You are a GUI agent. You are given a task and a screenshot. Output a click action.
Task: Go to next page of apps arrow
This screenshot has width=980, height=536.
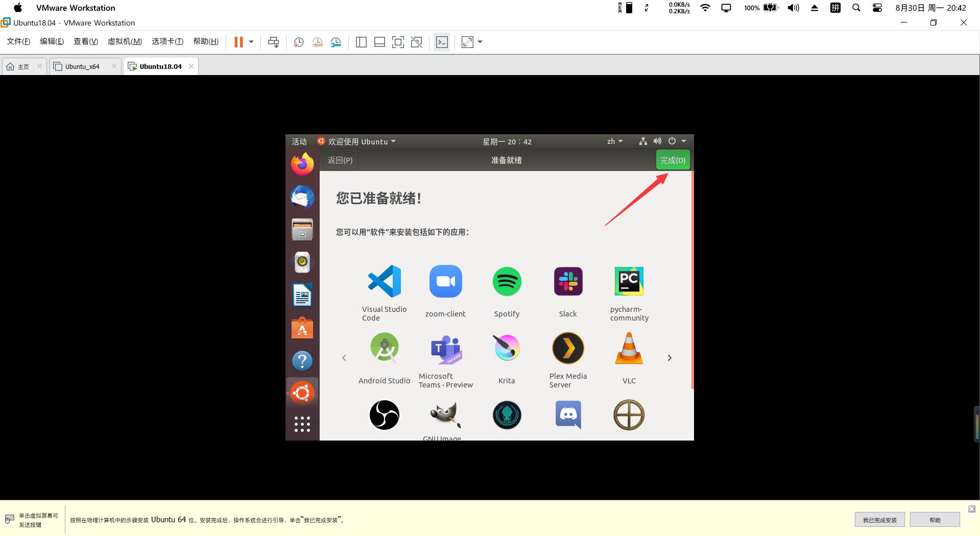(670, 358)
